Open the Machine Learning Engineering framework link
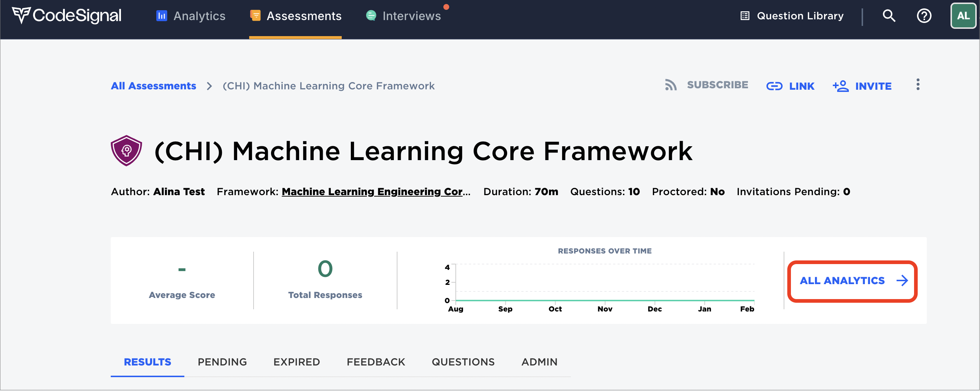This screenshot has height=391, width=980. (376, 192)
